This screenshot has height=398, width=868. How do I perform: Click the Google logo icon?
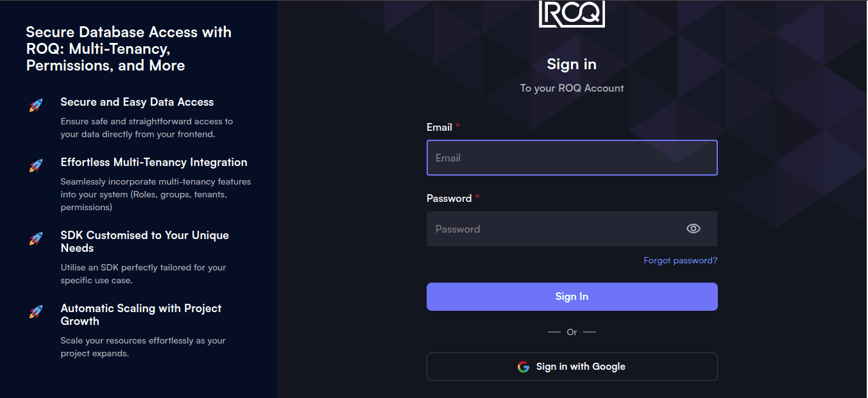pyautogui.click(x=523, y=367)
